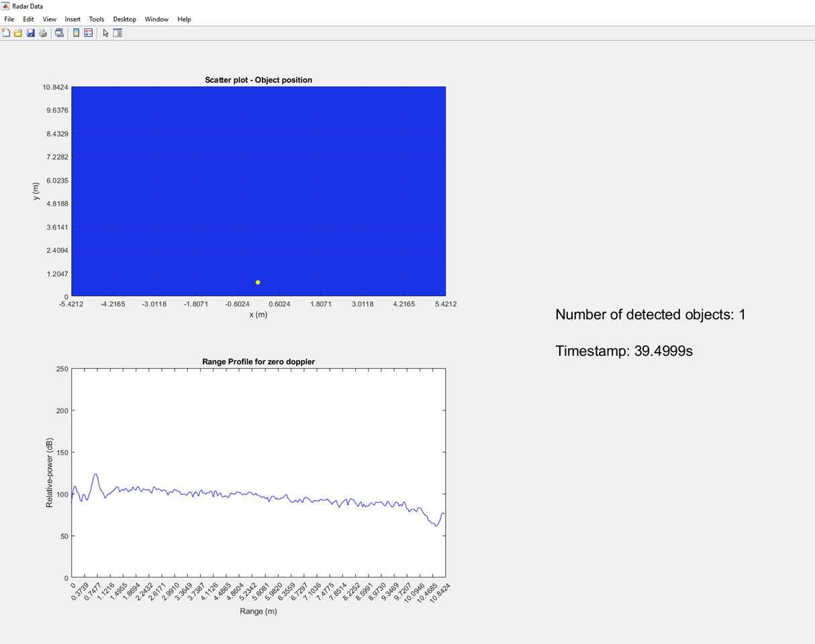This screenshot has width=815, height=644.
Task: Open the Property Inspector toolbar icon
Action: 117,33
